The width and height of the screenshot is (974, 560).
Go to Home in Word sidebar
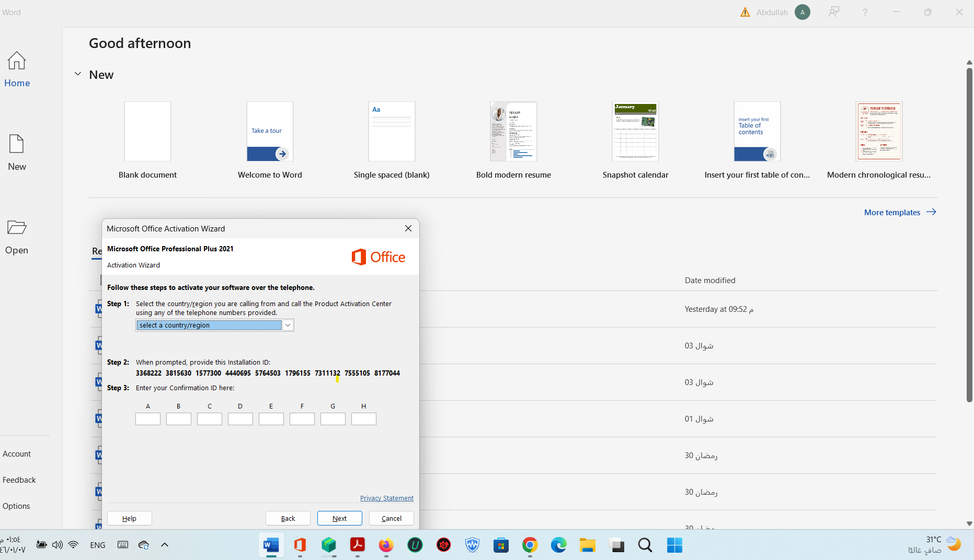(x=17, y=69)
